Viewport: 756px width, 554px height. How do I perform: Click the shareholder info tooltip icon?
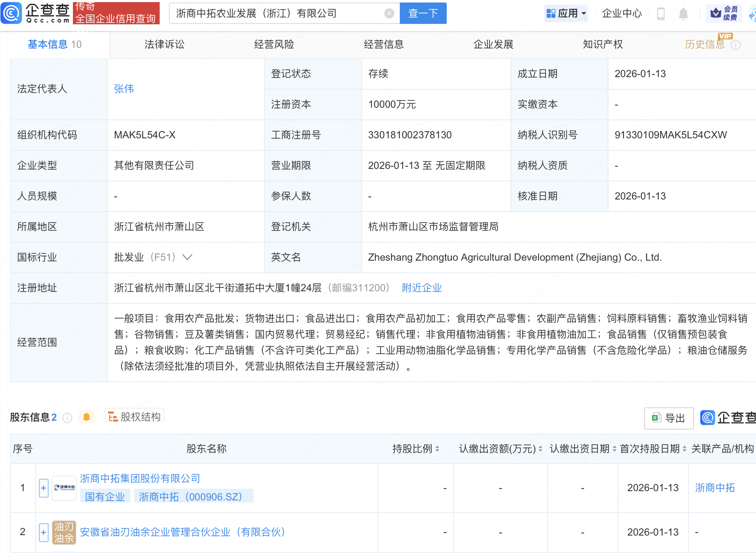click(67, 418)
